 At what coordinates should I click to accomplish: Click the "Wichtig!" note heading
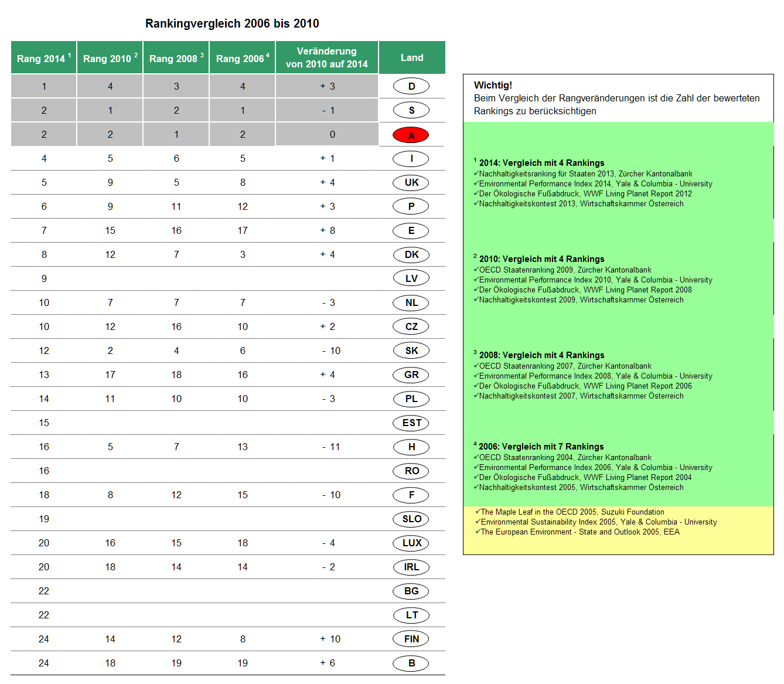(x=493, y=85)
